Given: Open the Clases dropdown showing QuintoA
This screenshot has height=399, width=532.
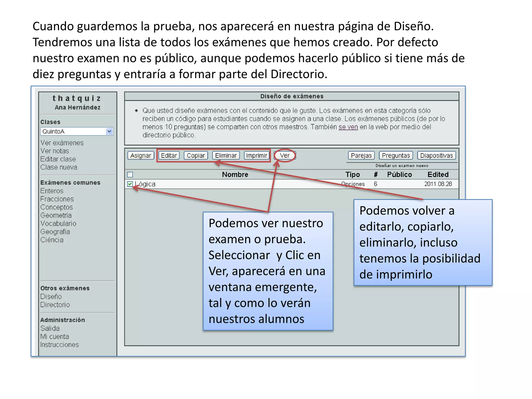Looking at the screenshot, I should (x=77, y=131).
